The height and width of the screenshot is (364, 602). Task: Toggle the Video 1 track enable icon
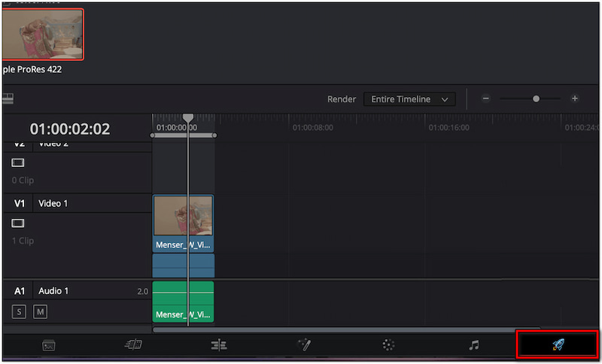pyautogui.click(x=18, y=223)
